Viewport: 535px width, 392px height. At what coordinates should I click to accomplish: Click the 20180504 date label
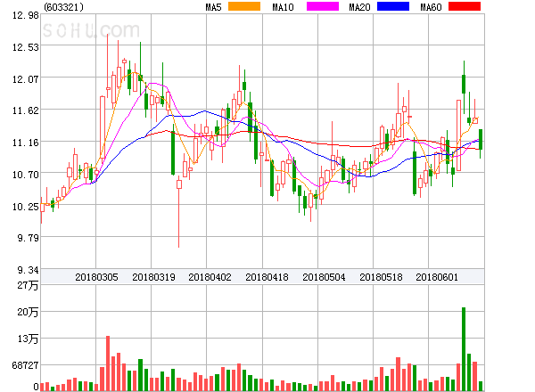[324, 277]
